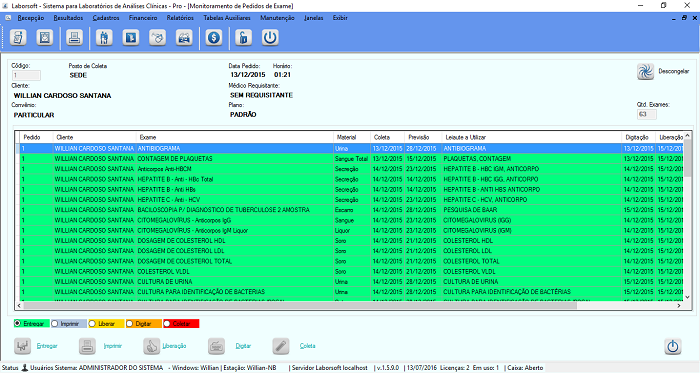Click the Coleta link label
Viewport: 700px width, 373px height.
(x=308, y=346)
